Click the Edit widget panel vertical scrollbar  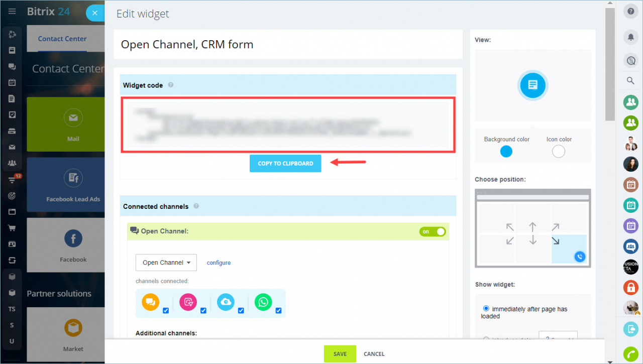[x=610, y=65]
